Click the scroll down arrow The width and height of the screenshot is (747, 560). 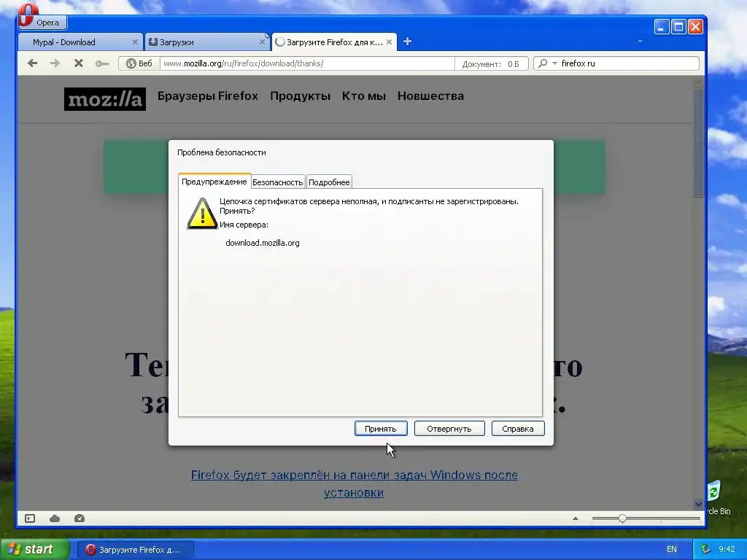tap(698, 505)
